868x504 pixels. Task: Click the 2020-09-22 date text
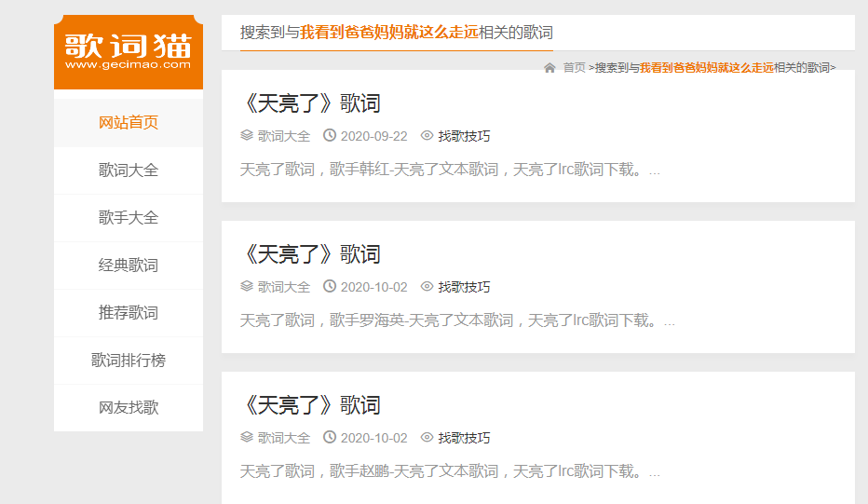coord(373,136)
